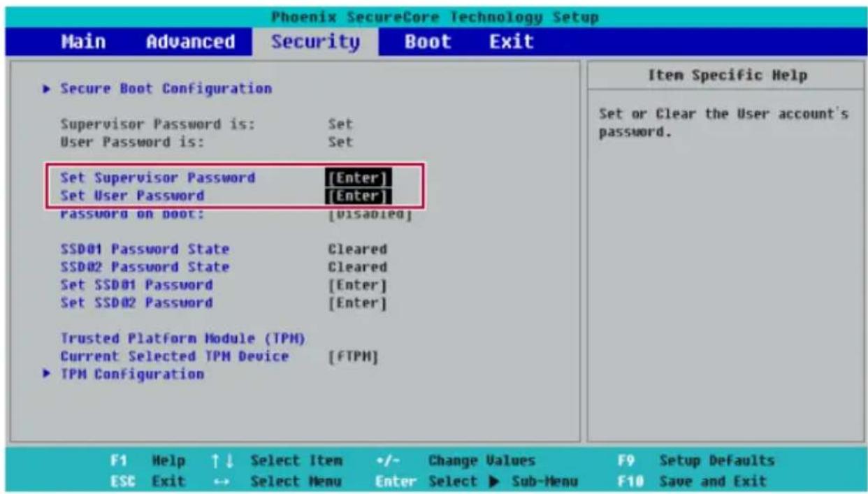This screenshot has width=868, height=494.
Task: Select the Current Selected TPM Device label
Action: coord(174,356)
